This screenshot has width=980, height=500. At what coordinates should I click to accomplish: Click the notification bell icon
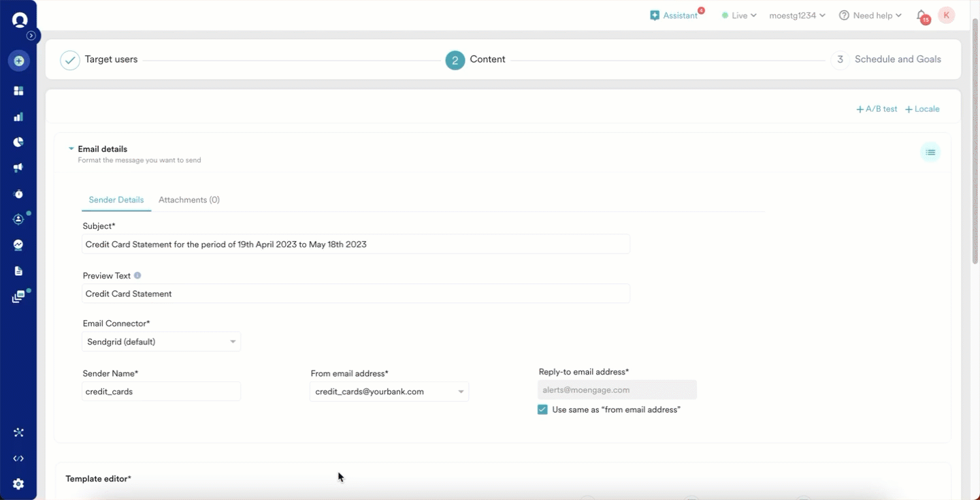(x=921, y=16)
